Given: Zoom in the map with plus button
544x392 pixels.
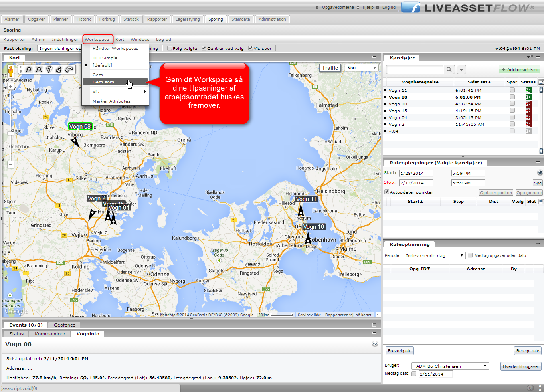Looking at the screenshot, I should click(x=11, y=87).
